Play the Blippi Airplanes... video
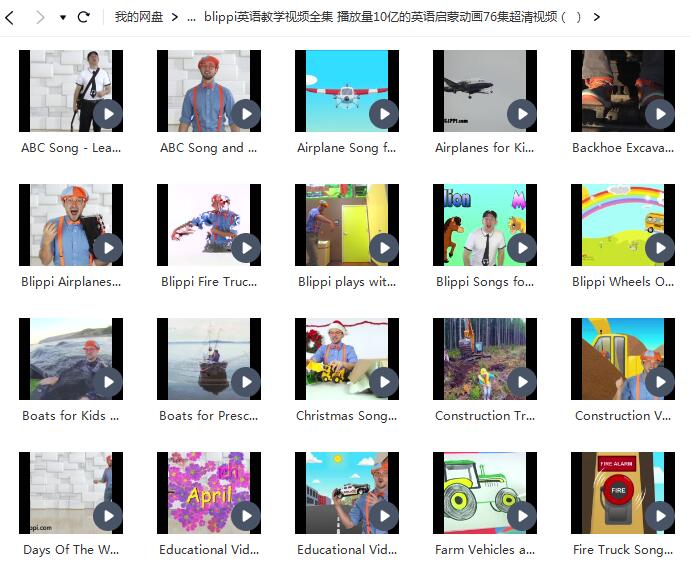690x567 pixels. pyautogui.click(x=108, y=248)
